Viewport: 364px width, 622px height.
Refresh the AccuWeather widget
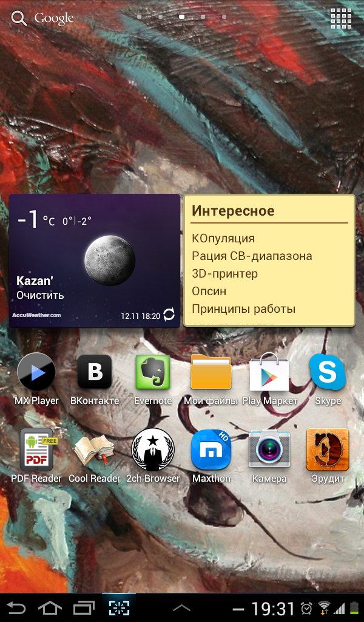169,315
